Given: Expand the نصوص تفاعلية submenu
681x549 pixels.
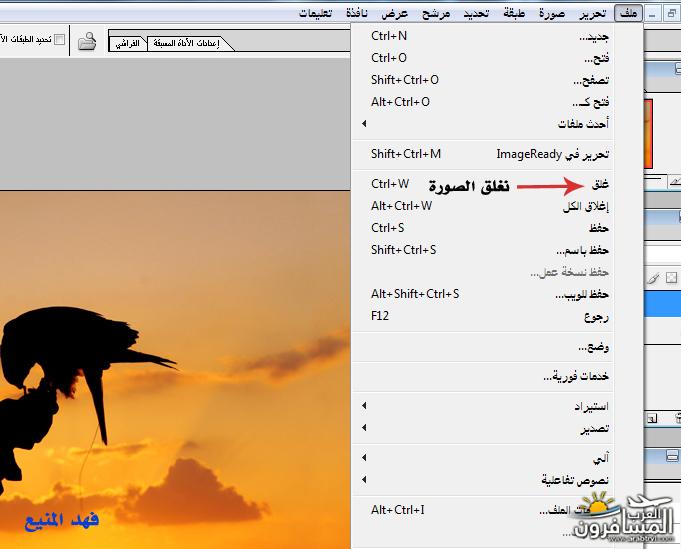Looking at the screenshot, I should tap(483, 480).
